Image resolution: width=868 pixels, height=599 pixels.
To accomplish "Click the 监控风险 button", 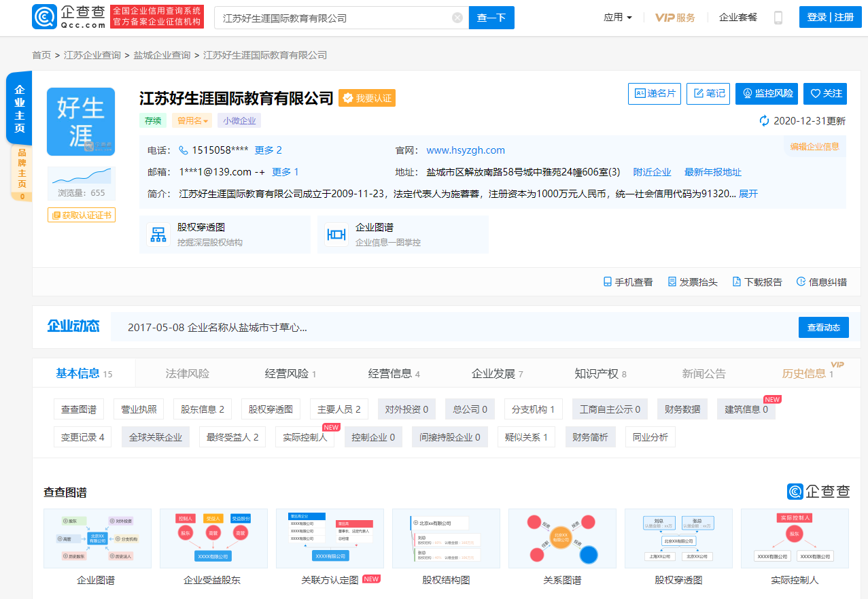I will 767,94.
